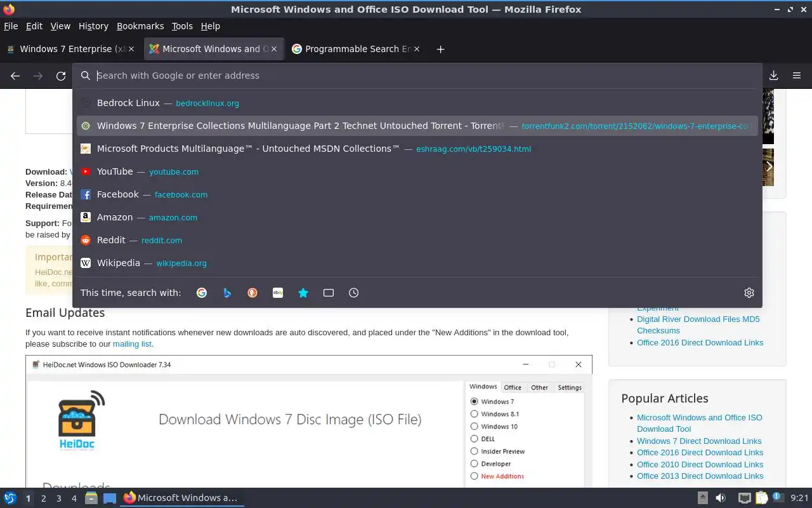Choose the Bedrock Linux suggestion

417,103
